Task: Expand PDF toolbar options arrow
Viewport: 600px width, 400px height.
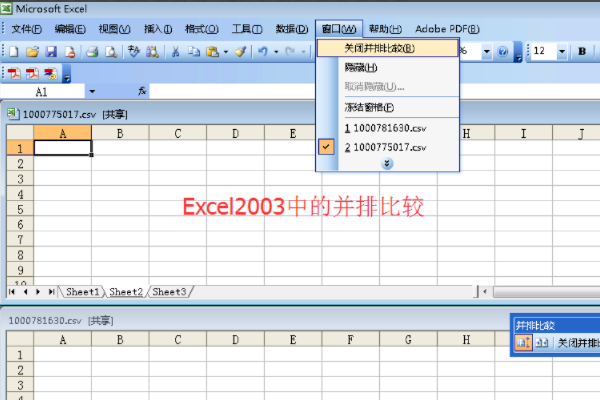Action: click(67, 74)
